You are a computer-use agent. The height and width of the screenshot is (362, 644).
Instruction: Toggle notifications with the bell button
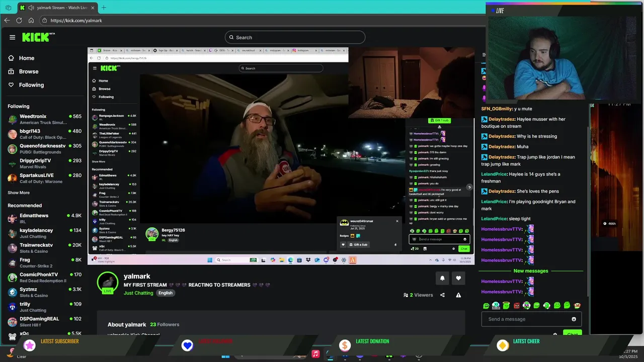tap(442, 278)
